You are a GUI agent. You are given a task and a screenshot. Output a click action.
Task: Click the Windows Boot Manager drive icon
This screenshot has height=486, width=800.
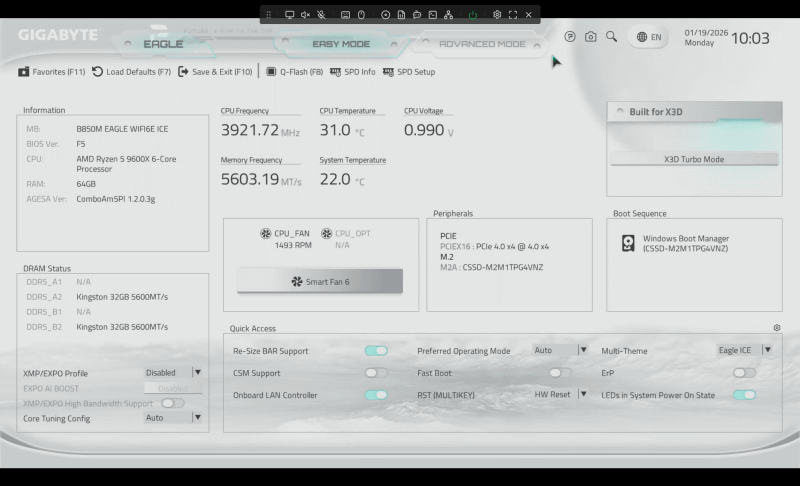pos(628,243)
